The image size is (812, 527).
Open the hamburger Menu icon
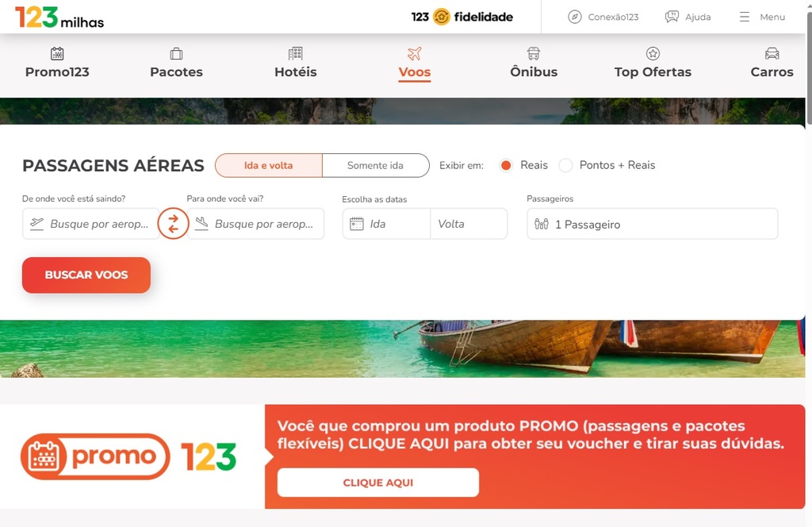click(x=744, y=17)
